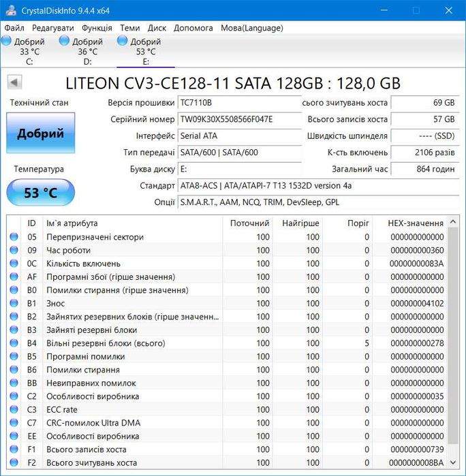
Task: Click the Поріг column header
Action: (x=348, y=223)
